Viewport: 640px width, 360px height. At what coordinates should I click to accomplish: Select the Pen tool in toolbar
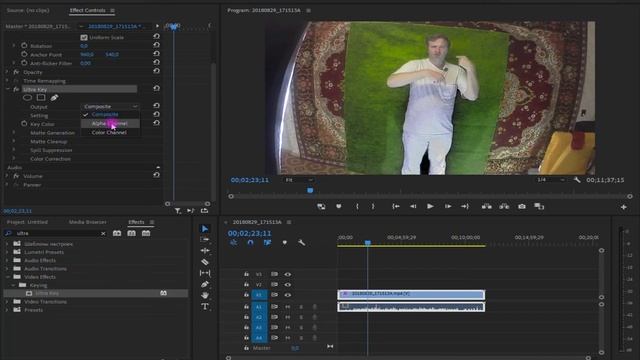point(205,284)
